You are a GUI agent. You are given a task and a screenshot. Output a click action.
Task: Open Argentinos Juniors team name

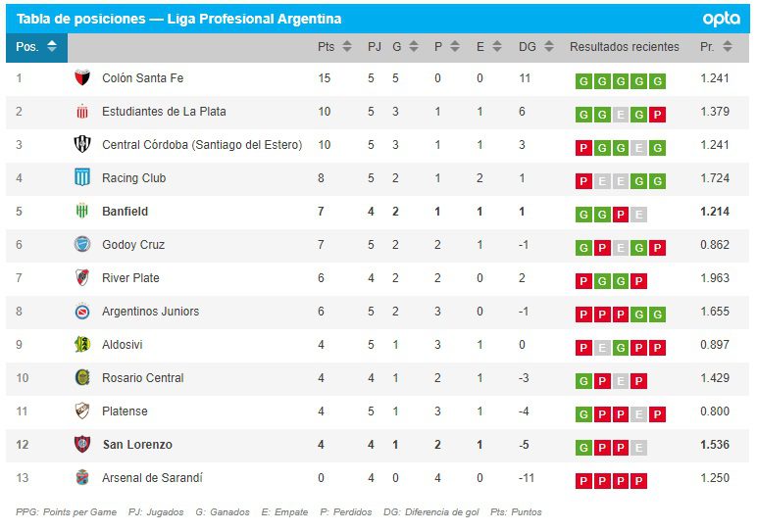coord(150,312)
